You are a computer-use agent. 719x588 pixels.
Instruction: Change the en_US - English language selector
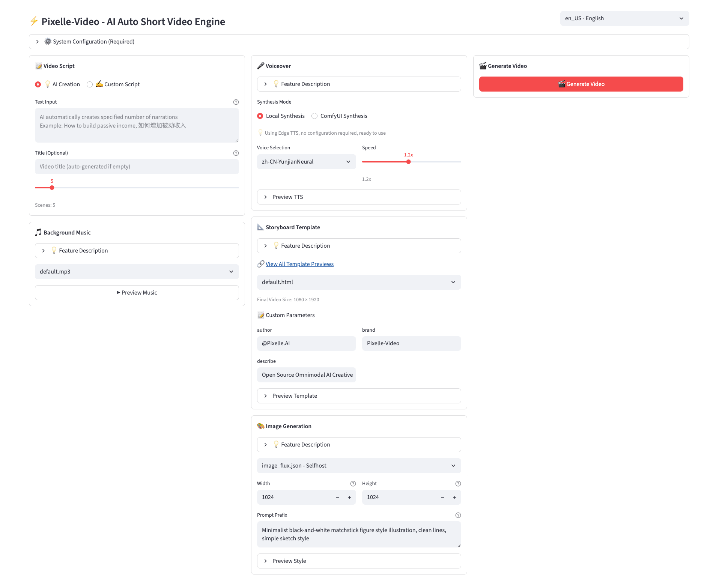(624, 18)
